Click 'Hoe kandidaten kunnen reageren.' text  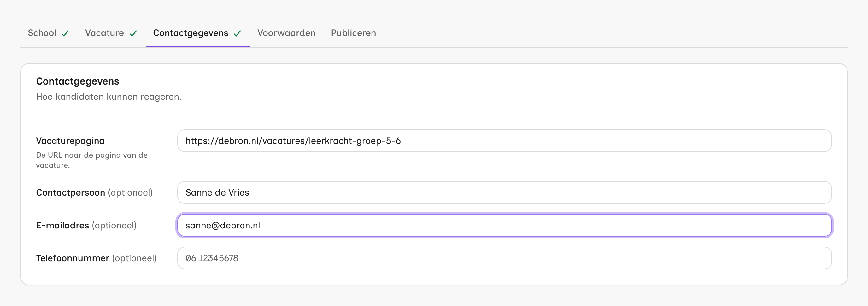click(108, 97)
